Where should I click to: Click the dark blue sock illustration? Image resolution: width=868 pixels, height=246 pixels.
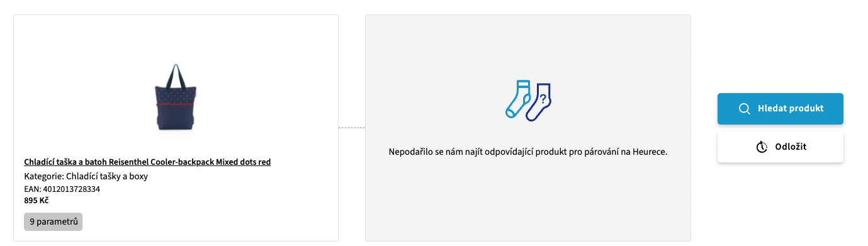tap(539, 102)
